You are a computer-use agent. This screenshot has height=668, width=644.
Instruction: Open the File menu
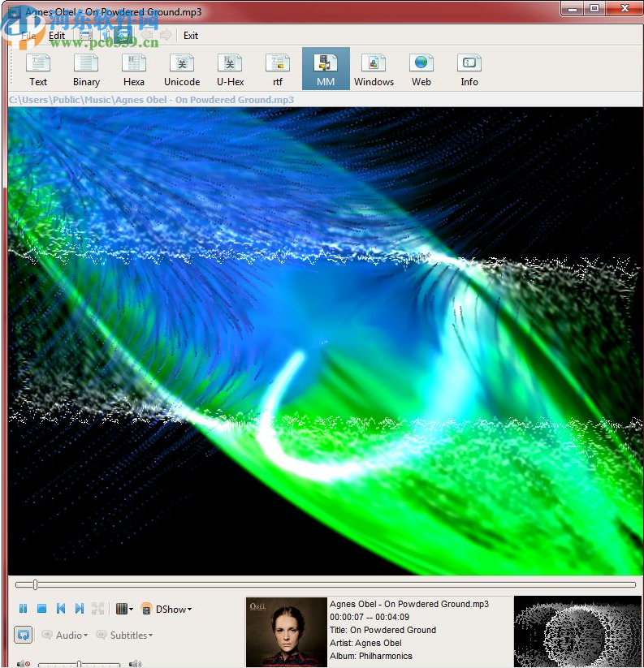tap(28, 36)
